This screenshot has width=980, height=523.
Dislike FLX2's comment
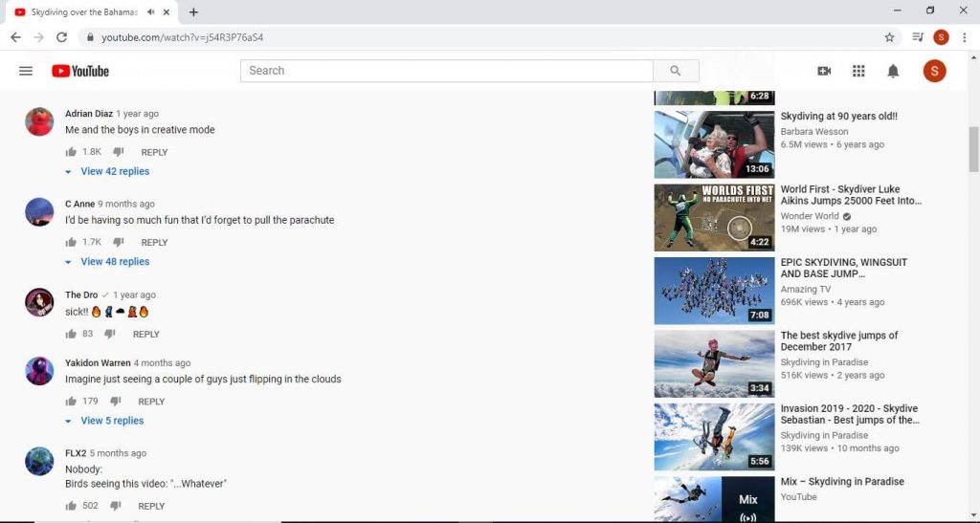[115, 506]
